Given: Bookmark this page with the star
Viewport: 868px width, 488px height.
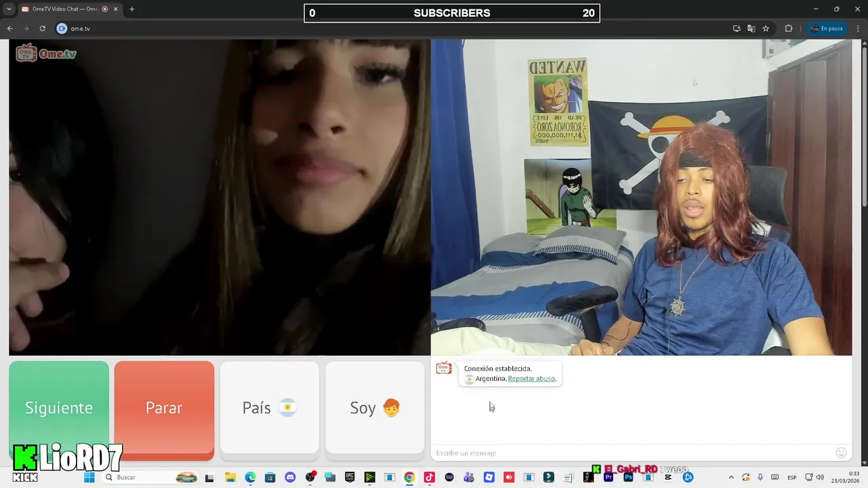Looking at the screenshot, I should tap(766, 28).
